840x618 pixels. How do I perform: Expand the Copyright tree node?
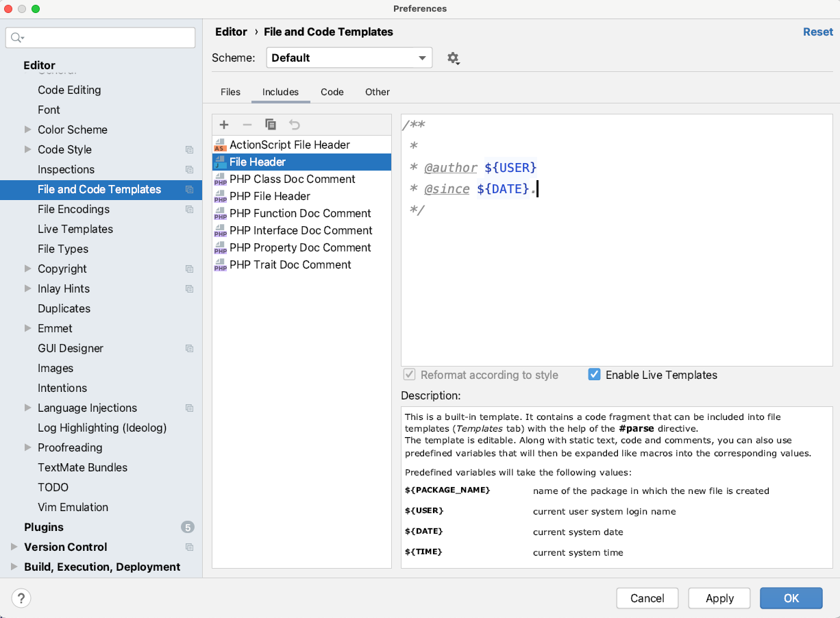(27, 269)
